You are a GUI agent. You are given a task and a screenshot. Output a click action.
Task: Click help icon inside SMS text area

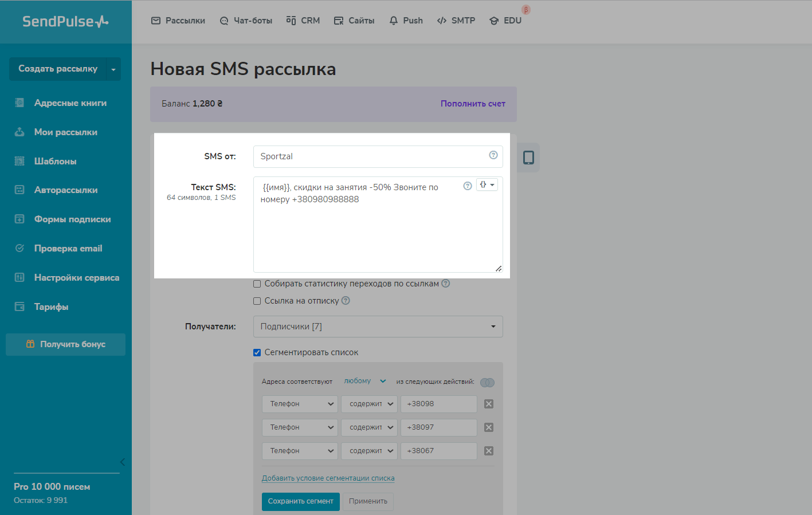pos(468,186)
